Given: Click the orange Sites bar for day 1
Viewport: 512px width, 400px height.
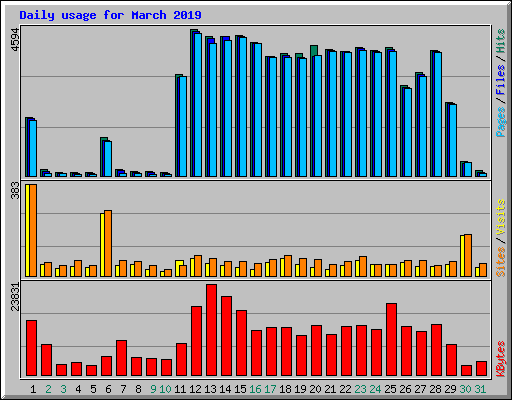Looking at the screenshot, I should tap(33, 230).
